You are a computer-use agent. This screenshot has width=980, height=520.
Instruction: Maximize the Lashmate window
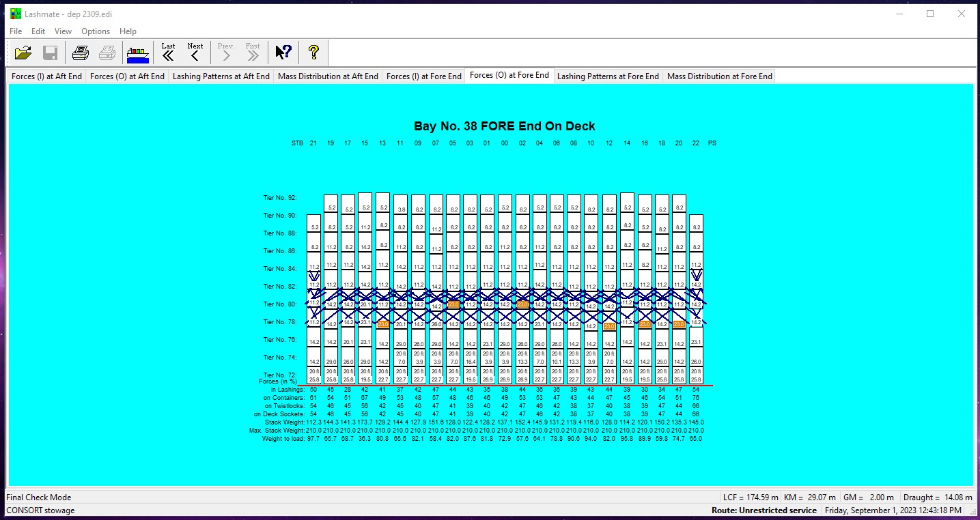929,14
